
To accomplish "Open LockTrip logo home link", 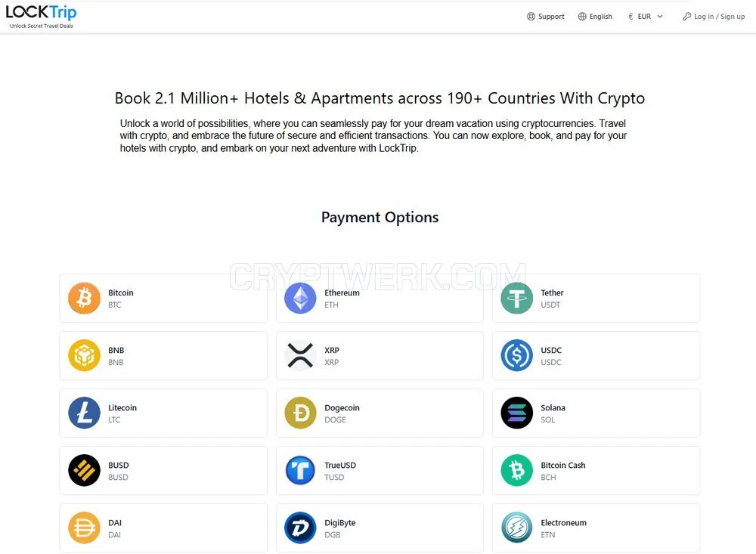I will (x=41, y=17).
